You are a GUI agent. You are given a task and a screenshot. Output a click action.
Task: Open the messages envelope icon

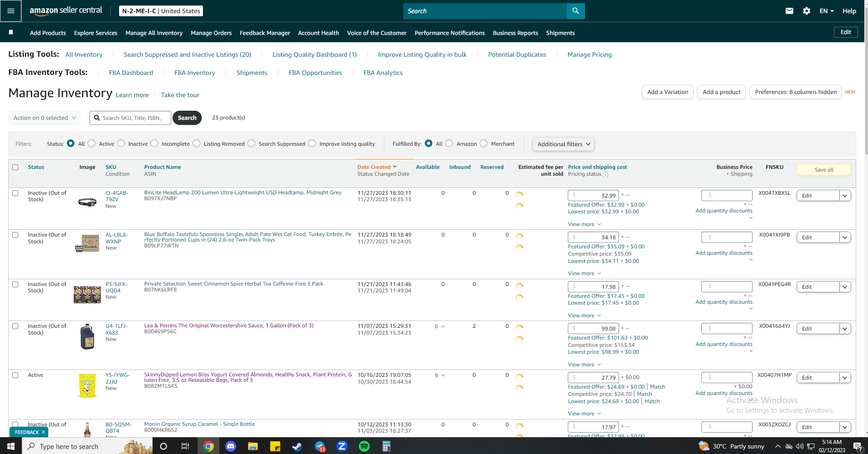tap(789, 11)
